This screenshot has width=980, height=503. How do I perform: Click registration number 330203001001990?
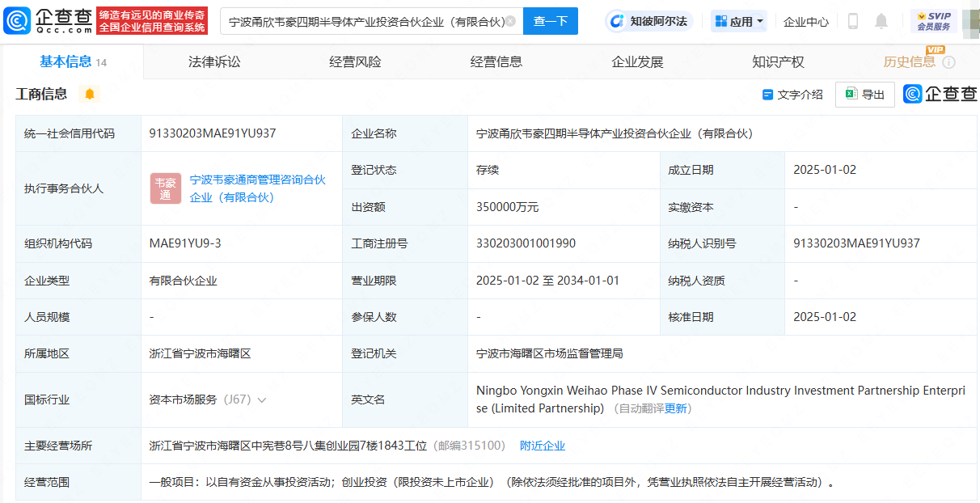(x=526, y=243)
